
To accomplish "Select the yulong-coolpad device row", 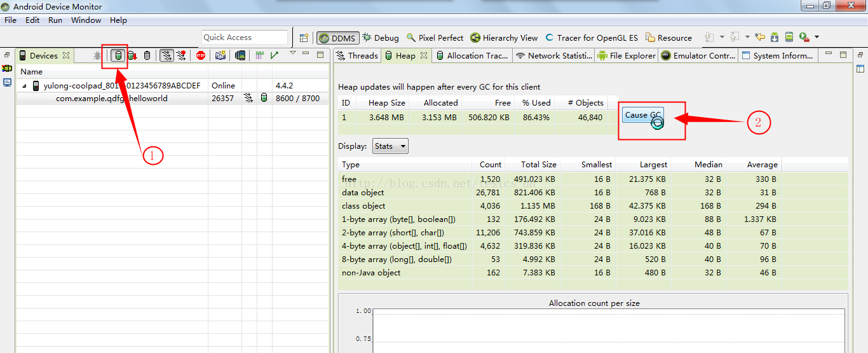I will click(x=173, y=85).
